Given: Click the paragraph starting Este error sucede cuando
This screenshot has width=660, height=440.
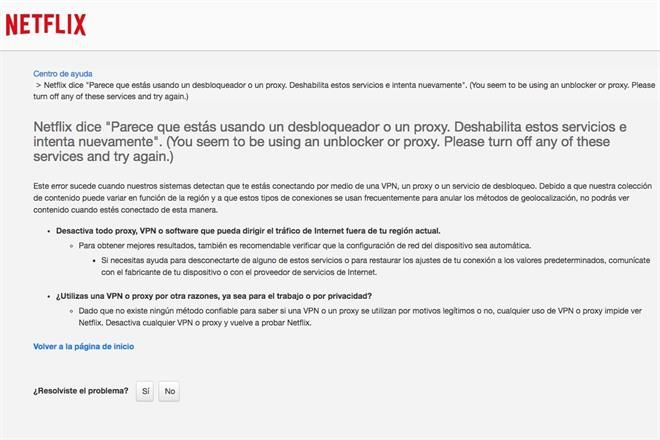Looking at the screenshot, I should (x=343, y=197).
